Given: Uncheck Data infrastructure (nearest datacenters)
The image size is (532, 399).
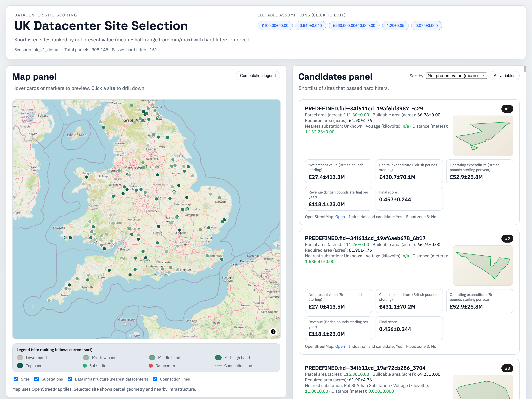Looking at the screenshot, I should click(x=70, y=379).
